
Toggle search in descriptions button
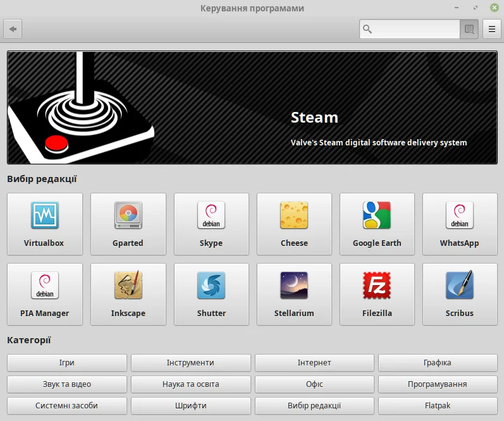[469, 29]
